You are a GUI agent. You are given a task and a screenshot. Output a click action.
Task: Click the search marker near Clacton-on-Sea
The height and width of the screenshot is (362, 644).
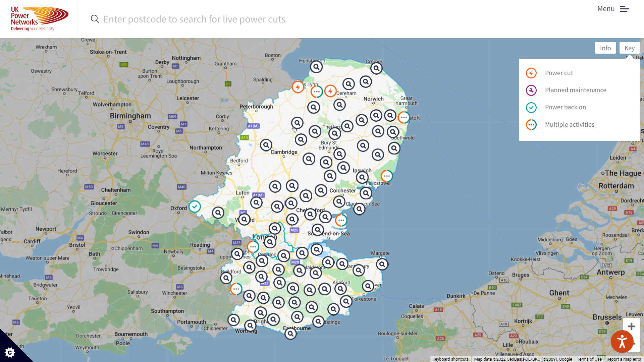tap(359, 209)
